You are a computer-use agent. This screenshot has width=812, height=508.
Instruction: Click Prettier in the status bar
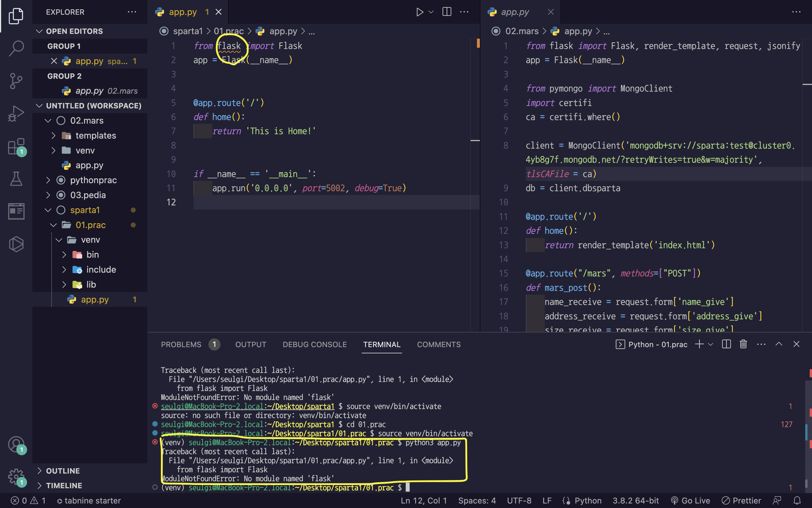(741, 501)
